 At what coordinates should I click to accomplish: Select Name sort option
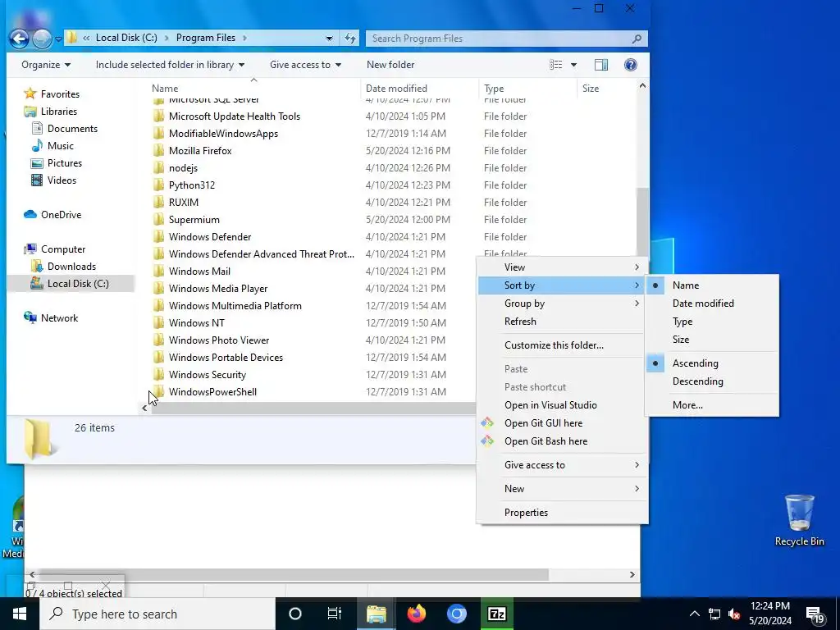click(x=712, y=285)
